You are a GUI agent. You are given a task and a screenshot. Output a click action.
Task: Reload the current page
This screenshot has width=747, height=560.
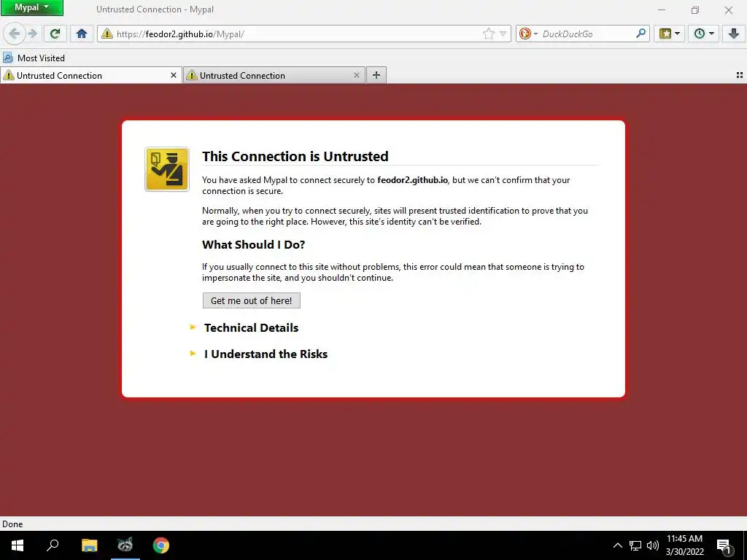[55, 34]
